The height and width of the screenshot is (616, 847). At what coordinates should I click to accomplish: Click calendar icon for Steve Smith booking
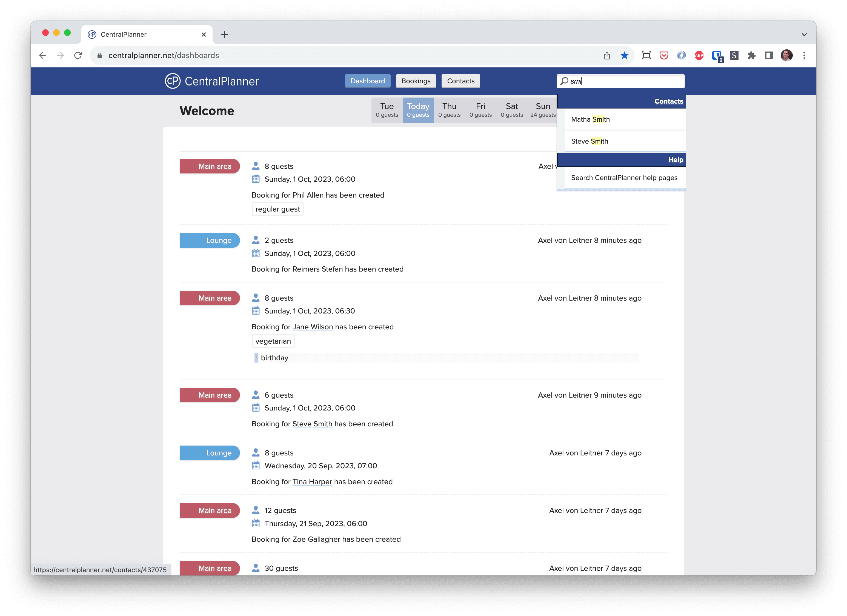[256, 407]
